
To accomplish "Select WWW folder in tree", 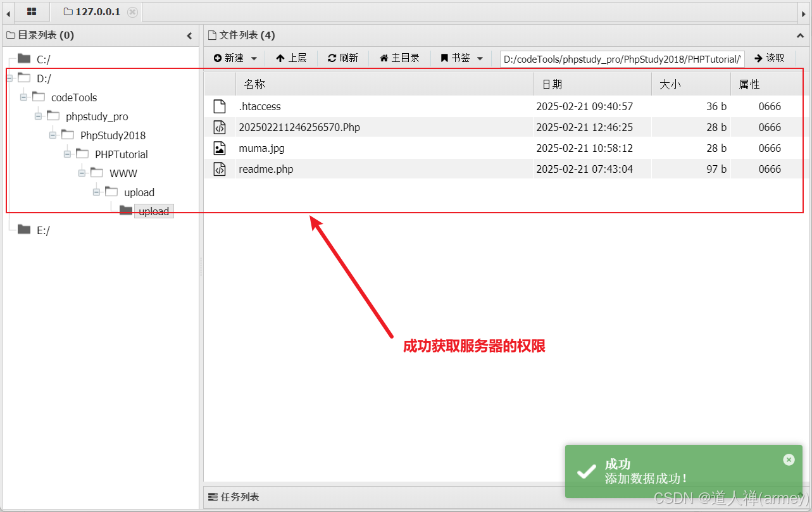I will point(123,173).
